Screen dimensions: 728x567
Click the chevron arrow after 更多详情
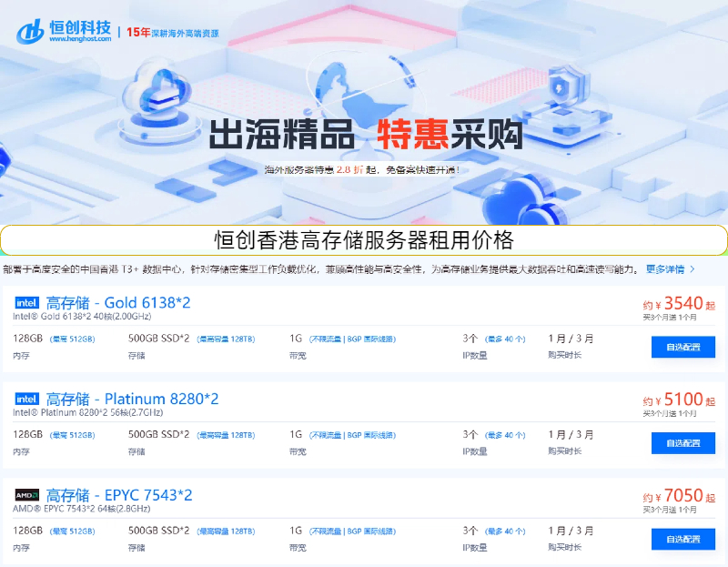click(693, 268)
